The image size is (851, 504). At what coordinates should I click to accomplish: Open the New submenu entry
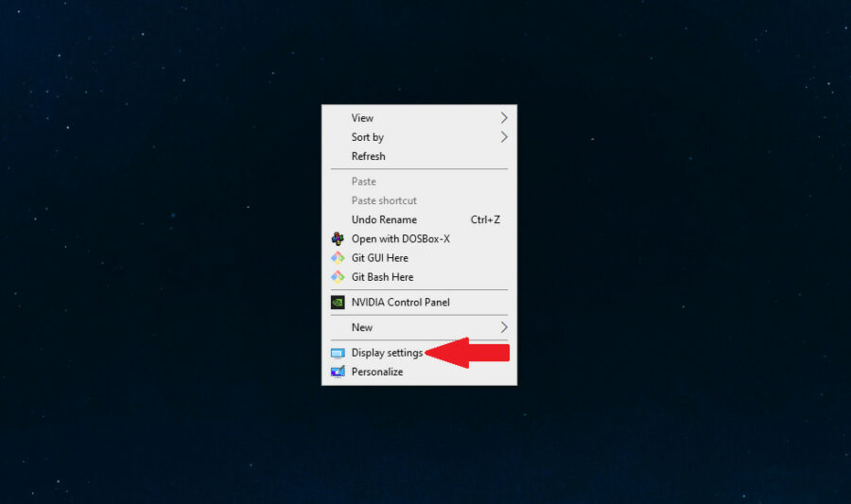pos(419,327)
